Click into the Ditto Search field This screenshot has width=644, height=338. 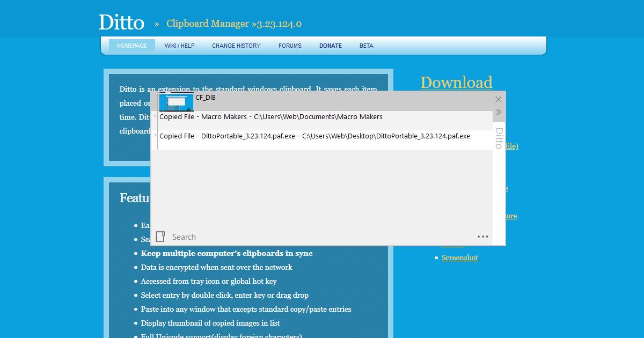pos(322,237)
